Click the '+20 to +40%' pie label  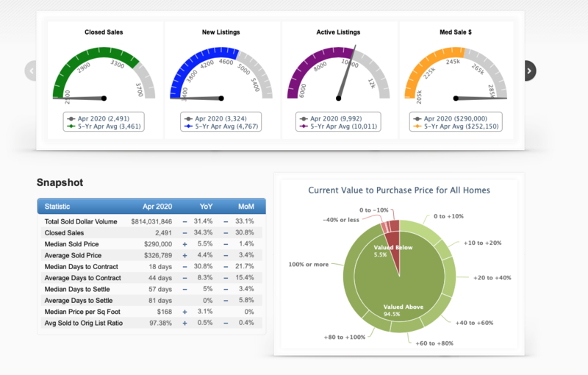click(x=493, y=277)
